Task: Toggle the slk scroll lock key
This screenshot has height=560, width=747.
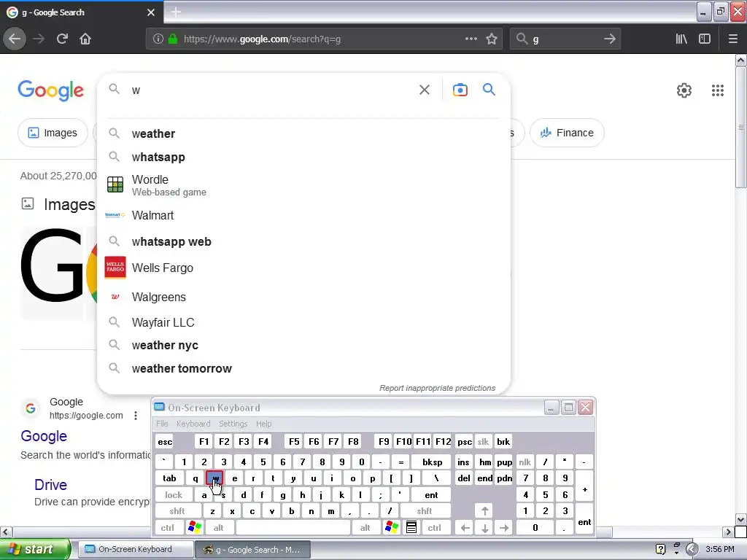Action: click(483, 441)
